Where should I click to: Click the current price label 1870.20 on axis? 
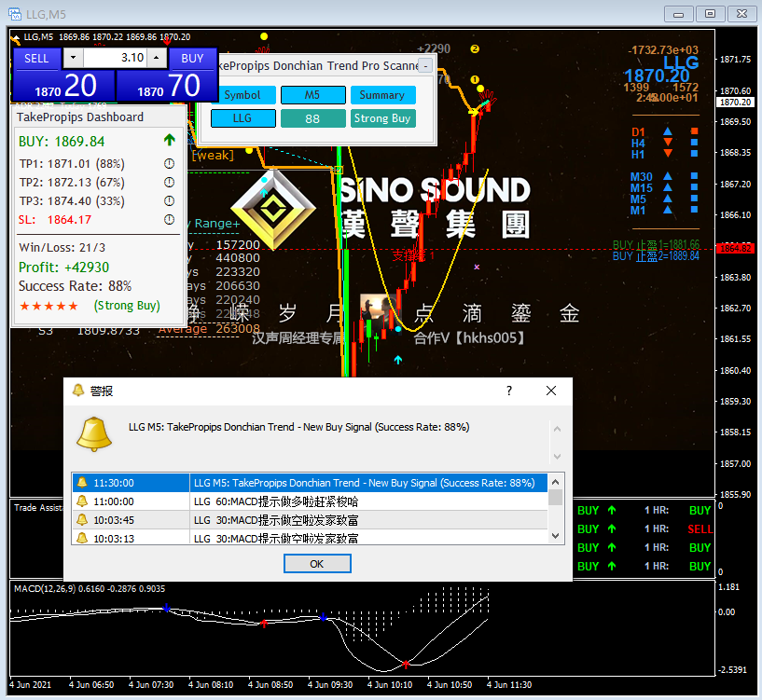click(x=735, y=102)
